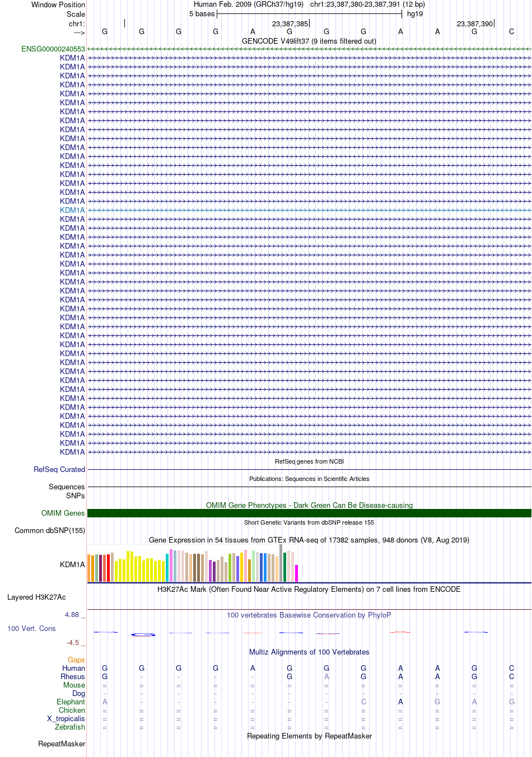Viewport: 532px width, 757px height.
Task: Click Short Genetic Variants from dbSNP title
Action: click(x=309, y=523)
